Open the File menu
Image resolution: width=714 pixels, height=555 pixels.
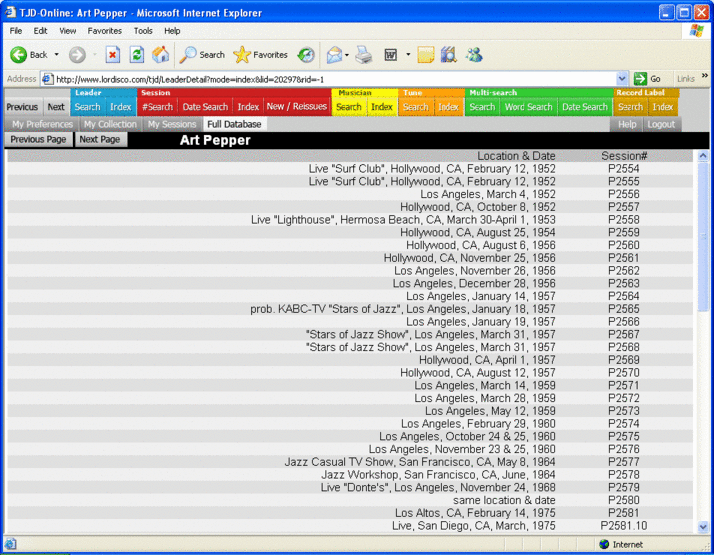pos(16,31)
